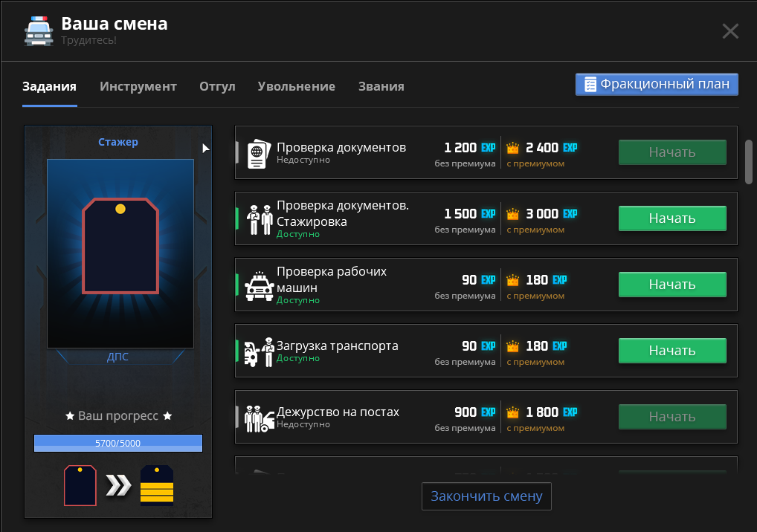Click the 5700/5000 progress bar
This screenshot has height=532, width=757.
coord(118,444)
